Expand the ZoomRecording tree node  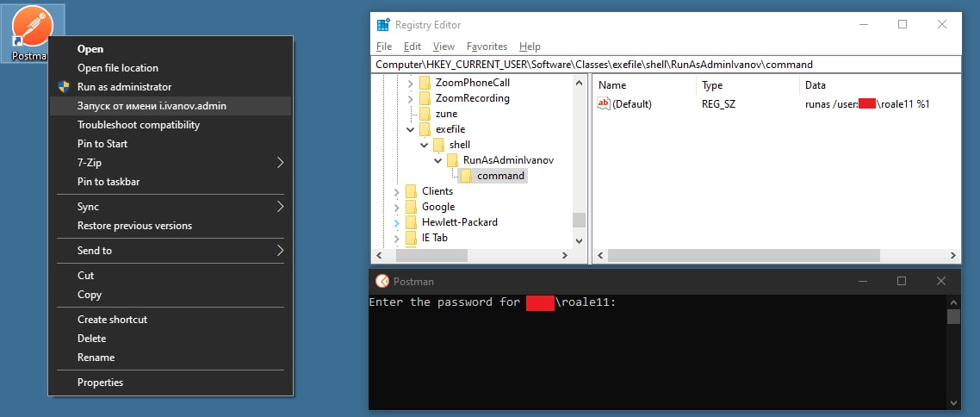[x=411, y=99]
